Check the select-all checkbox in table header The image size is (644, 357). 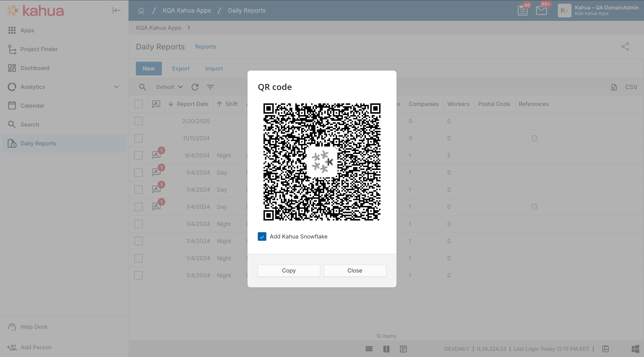tap(138, 104)
